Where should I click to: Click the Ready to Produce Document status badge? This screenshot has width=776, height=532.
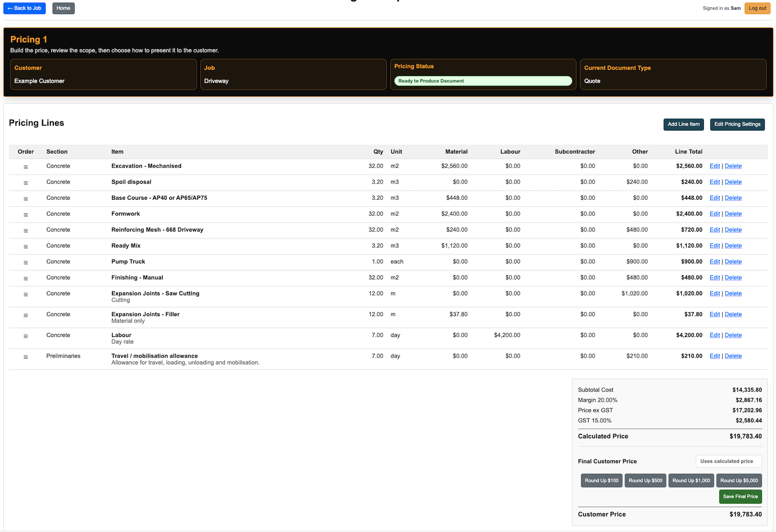coord(483,81)
